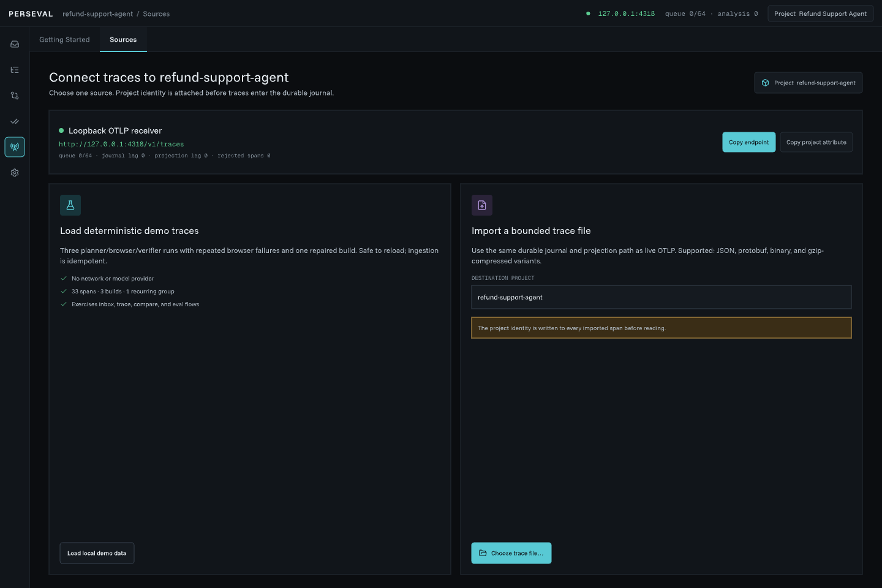The image size is (882, 588).
Task: Click 'Exercises inbox, trace, compare' item
Action: point(135,304)
